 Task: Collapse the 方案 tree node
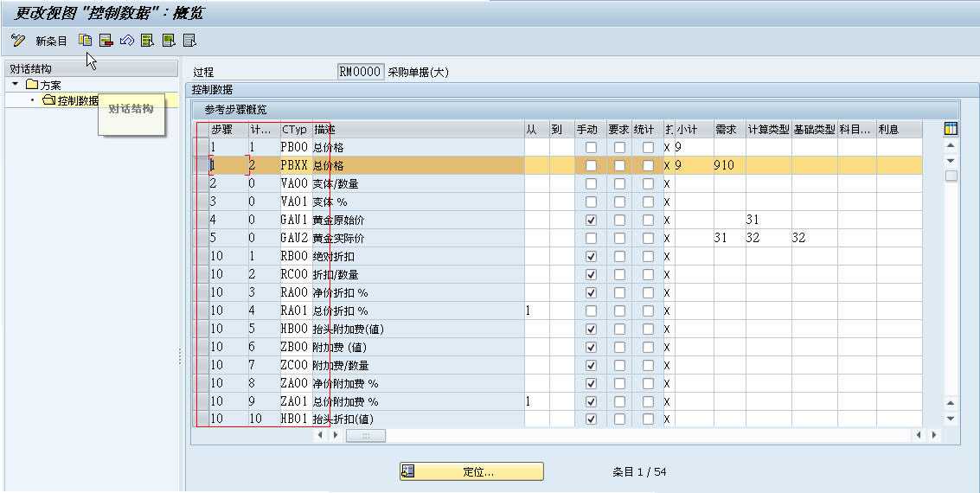[16, 84]
